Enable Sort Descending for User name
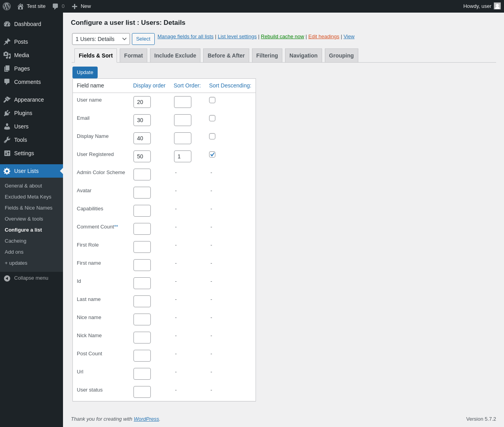Viewport: 504px width, 427px height. [212, 100]
